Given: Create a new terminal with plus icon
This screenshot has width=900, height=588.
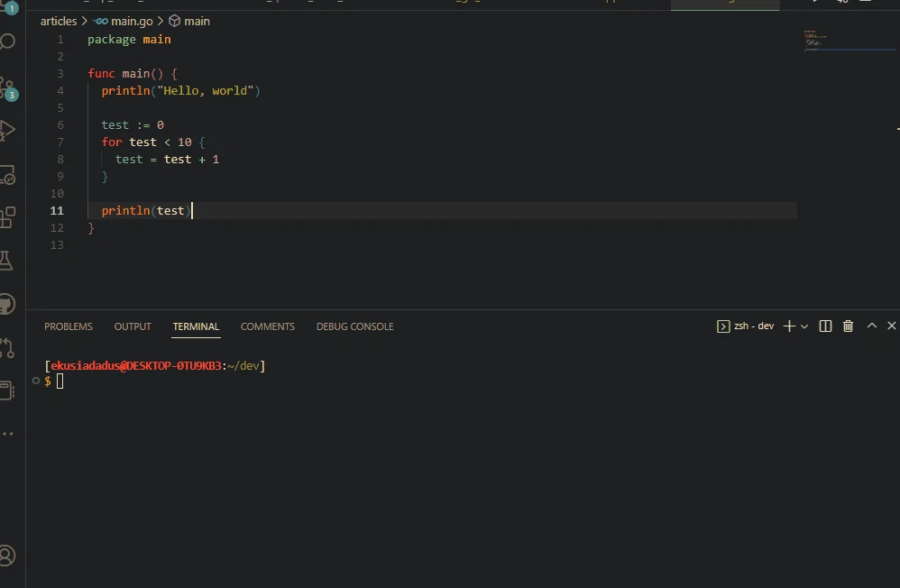Looking at the screenshot, I should pos(789,326).
